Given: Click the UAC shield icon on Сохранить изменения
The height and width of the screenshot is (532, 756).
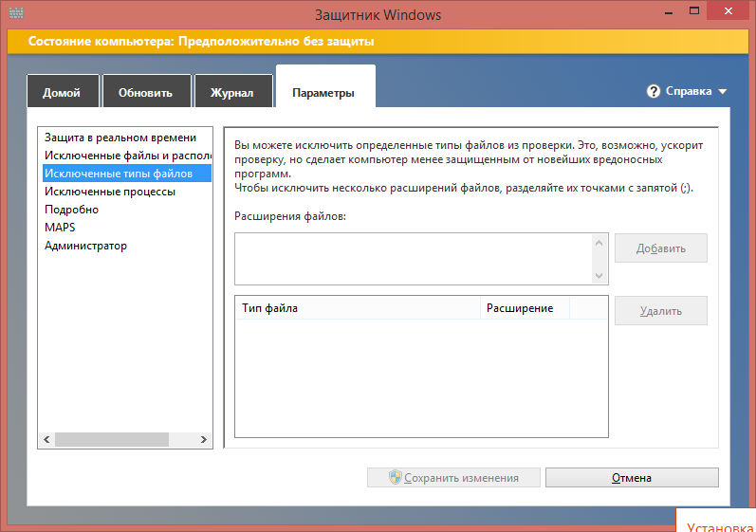Looking at the screenshot, I should (395, 477).
